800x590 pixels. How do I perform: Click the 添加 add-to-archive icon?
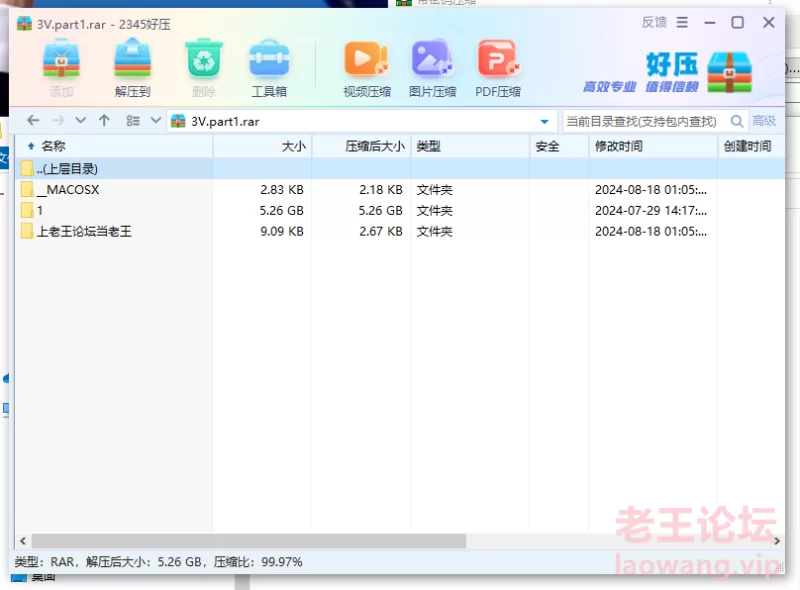(x=61, y=59)
